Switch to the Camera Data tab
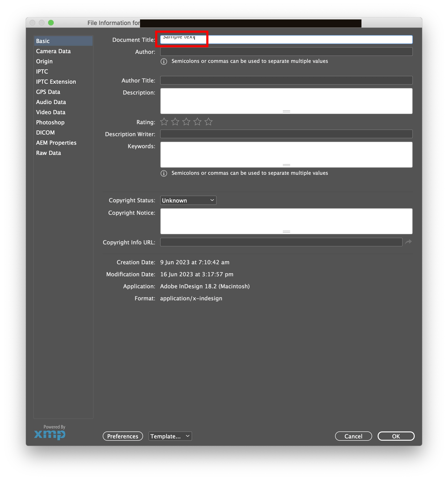The height and width of the screenshot is (480, 448). [53, 51]
